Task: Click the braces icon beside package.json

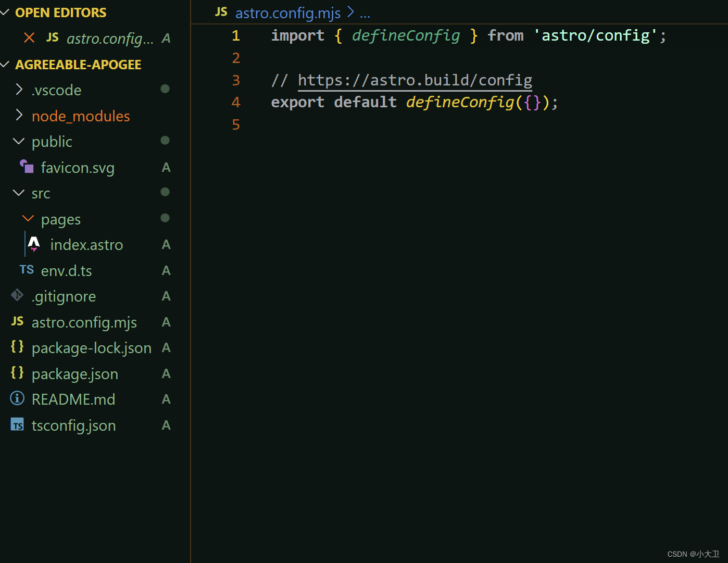Action: tap(17, 372)
